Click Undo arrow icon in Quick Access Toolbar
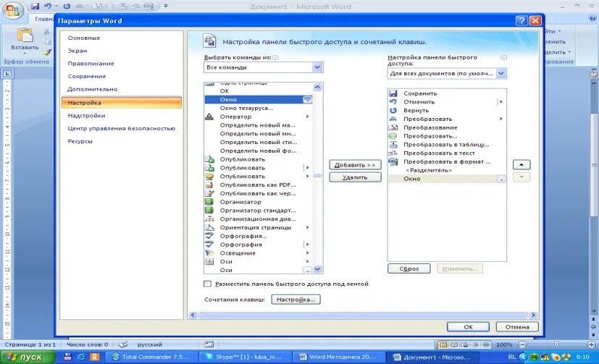Screen dimensions: 599x364 (48, 6)
